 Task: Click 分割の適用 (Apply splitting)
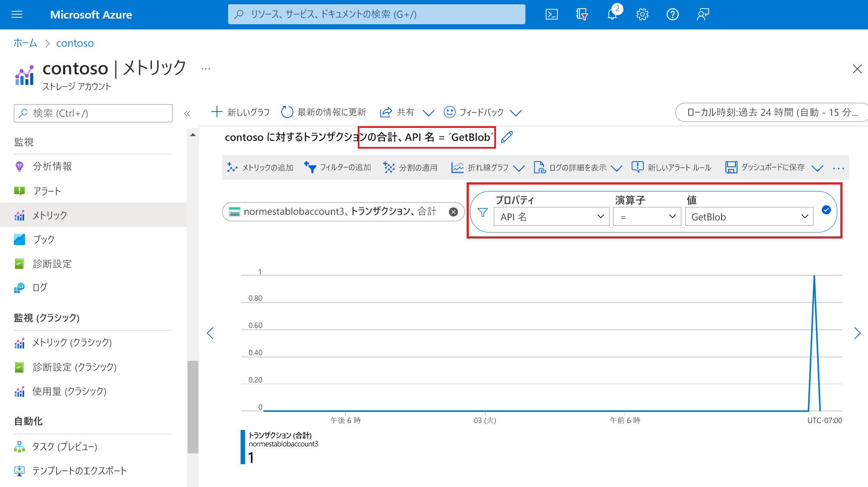[410, 168]
